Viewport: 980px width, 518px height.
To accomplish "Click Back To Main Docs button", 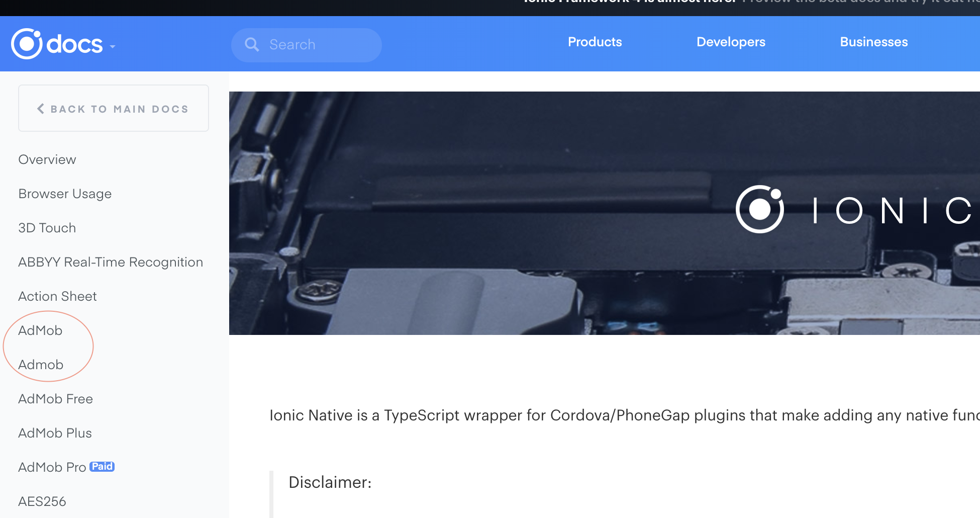I will pos(114,108).
